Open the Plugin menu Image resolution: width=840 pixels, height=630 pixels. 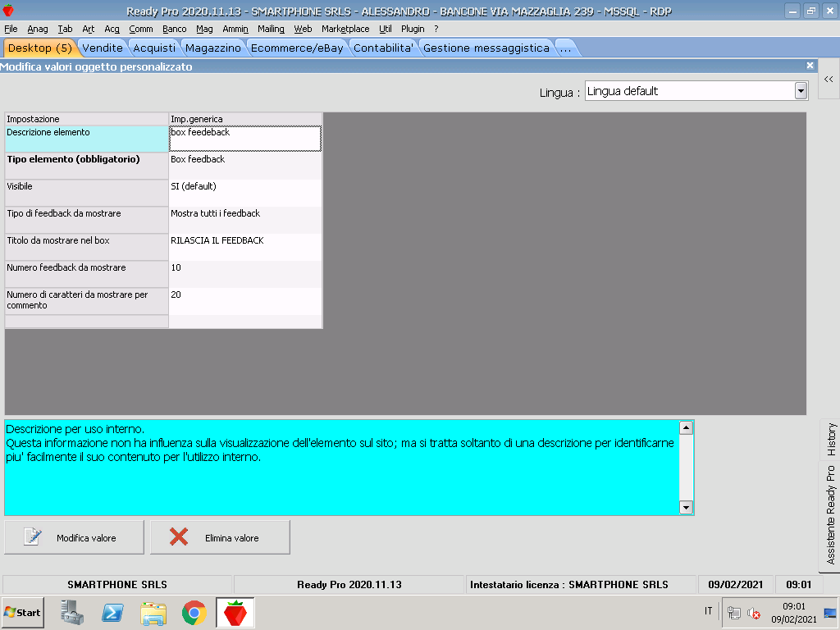click(x=413, y=29)
